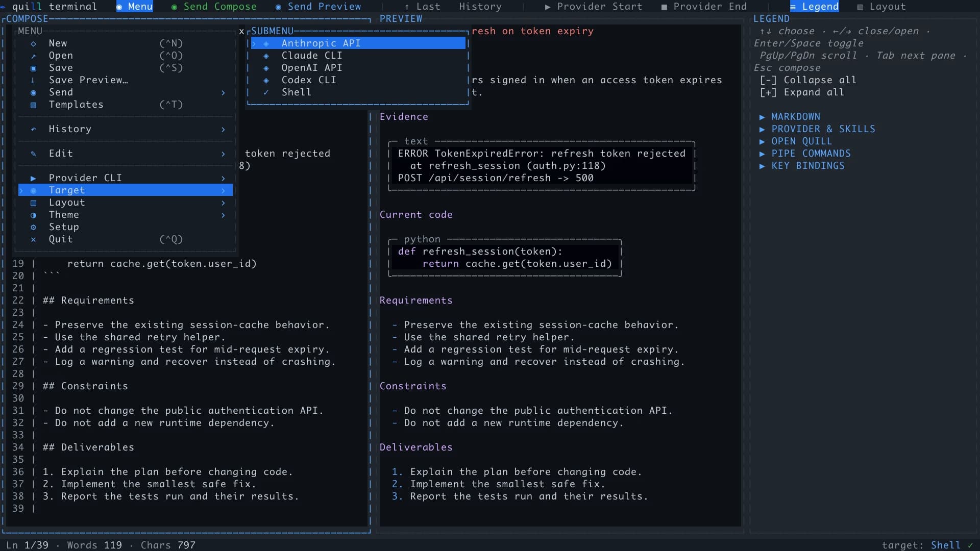Click Provider End in top bar

click(704, 7)
